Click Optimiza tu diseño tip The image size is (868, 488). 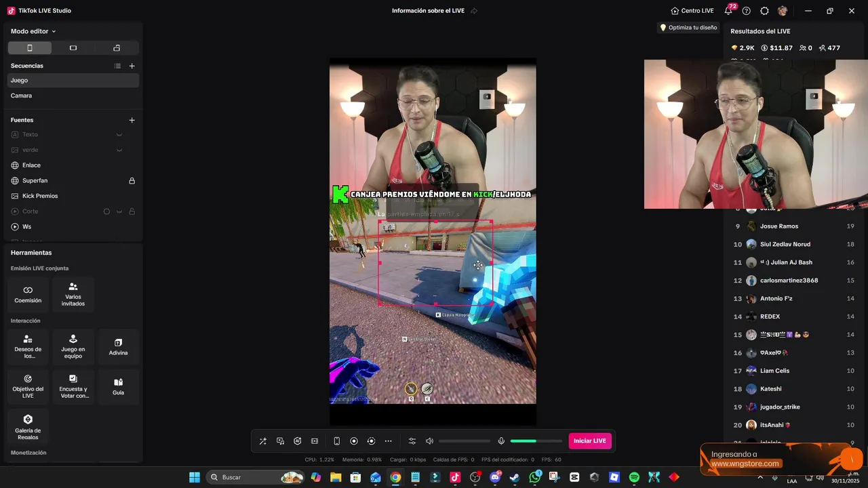click(x=688, y=28)
